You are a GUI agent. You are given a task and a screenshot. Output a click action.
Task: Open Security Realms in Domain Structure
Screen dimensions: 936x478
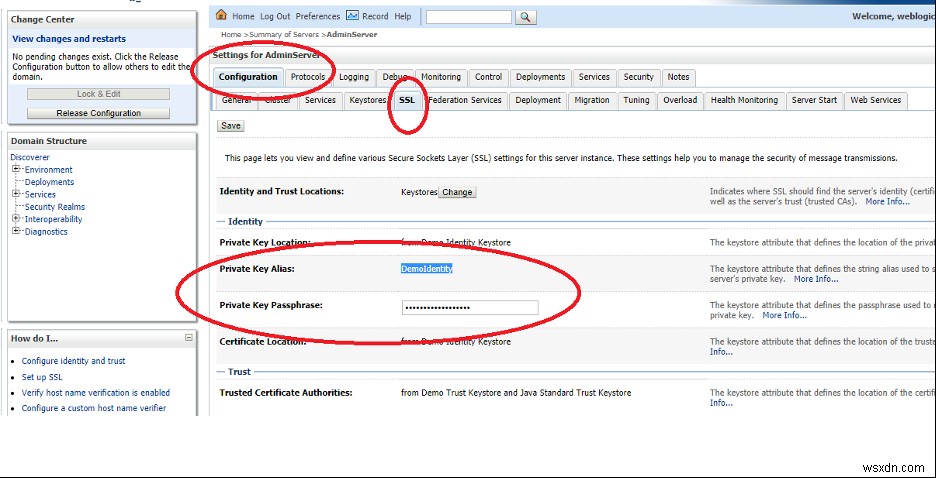click(55, 207)
